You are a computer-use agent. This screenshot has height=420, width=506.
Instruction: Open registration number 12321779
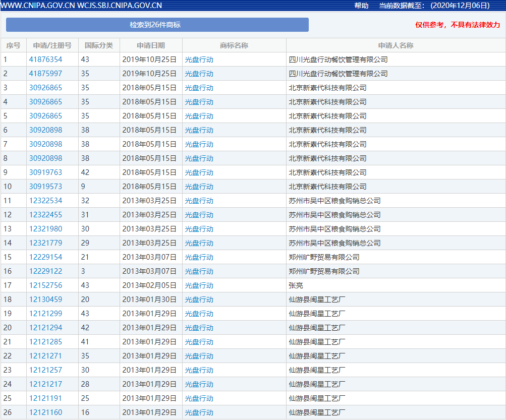(45, 243)
